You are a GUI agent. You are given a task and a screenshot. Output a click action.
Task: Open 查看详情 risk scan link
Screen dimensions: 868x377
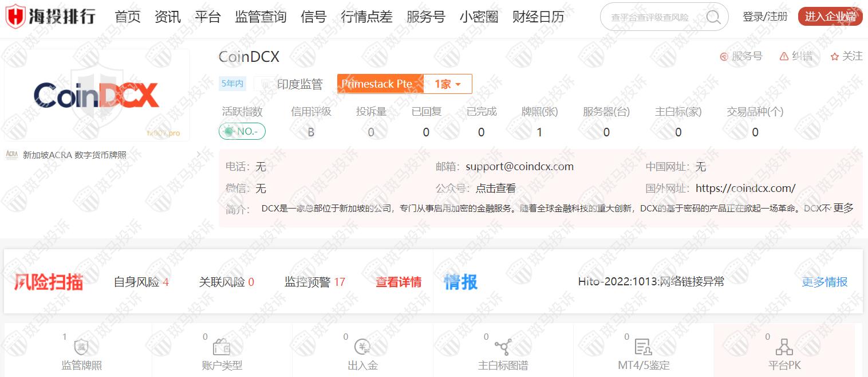click(x=399, y=282)
